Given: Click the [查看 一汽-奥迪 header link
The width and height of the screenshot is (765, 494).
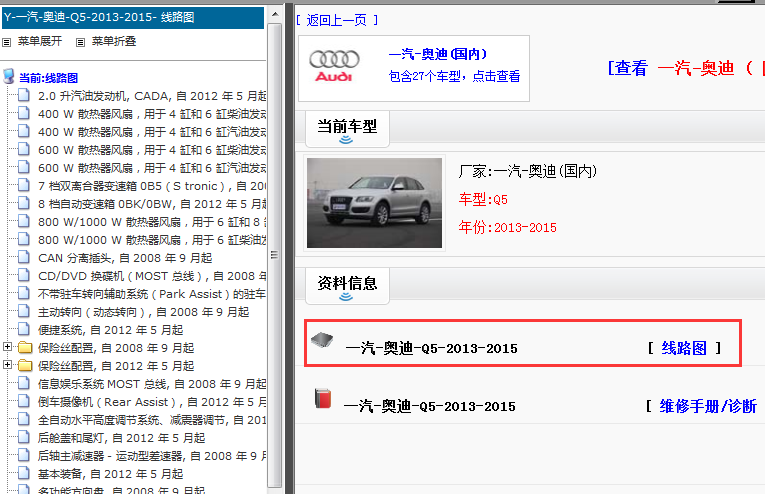Looking at the screenshot, I should (685, 68).
